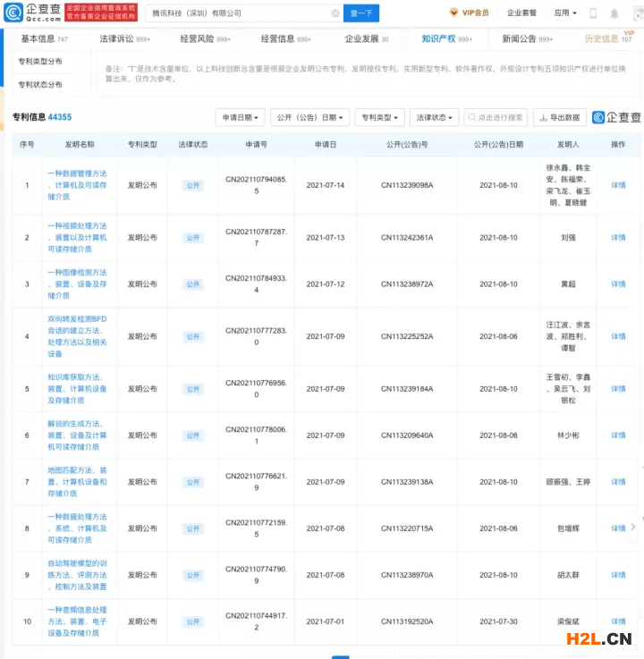The width and height of the screenshot is (644, 659).
Task: Click the 点击进行搜索 patent search field
Action: (x=497, y=117)
